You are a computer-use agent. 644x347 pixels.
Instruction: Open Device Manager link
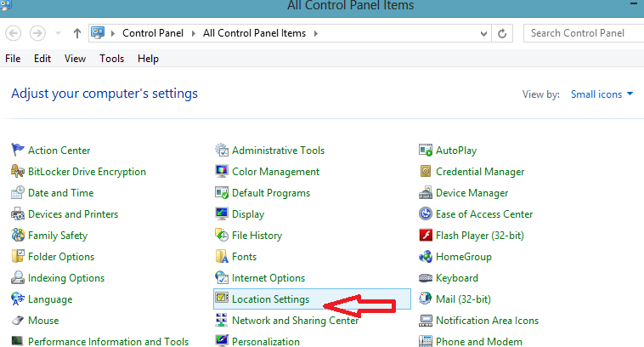(472, 193)
